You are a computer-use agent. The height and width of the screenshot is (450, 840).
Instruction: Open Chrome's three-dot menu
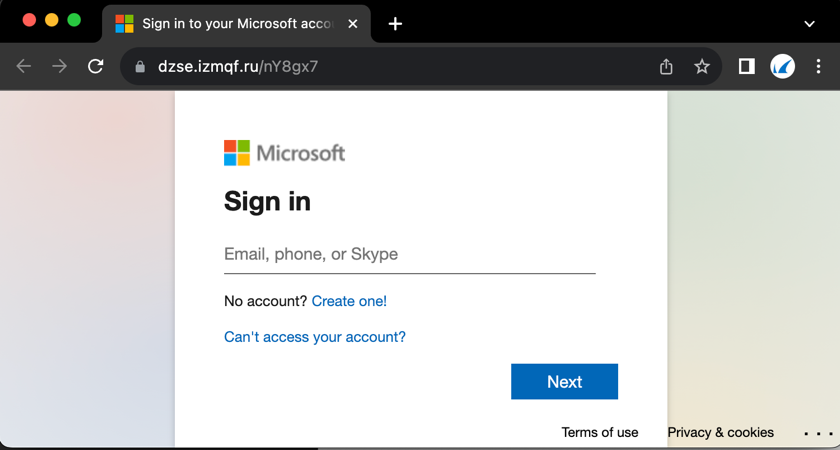pyautogui.click(x=818, y=67)
